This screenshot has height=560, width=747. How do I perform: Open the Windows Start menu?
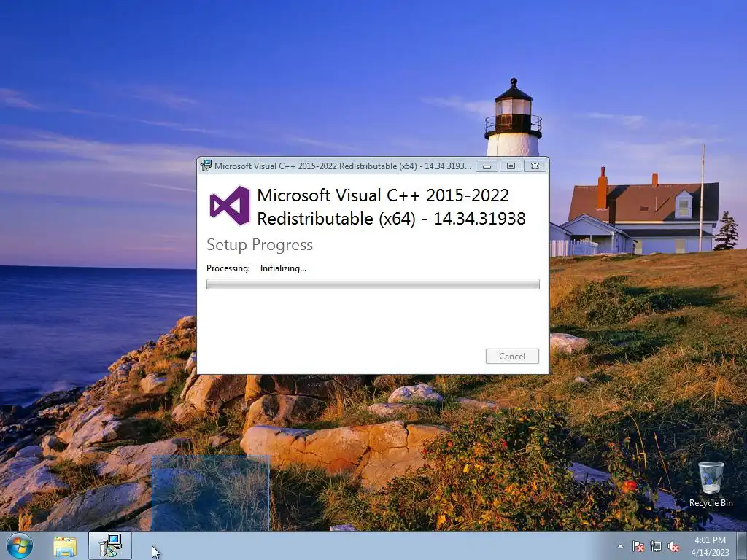coord(19,546)
